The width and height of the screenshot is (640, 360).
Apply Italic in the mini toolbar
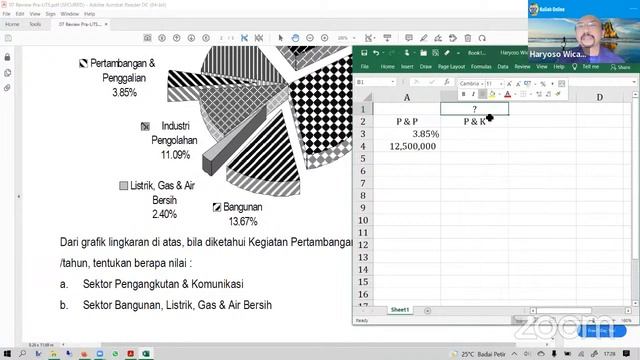[473, 94]
